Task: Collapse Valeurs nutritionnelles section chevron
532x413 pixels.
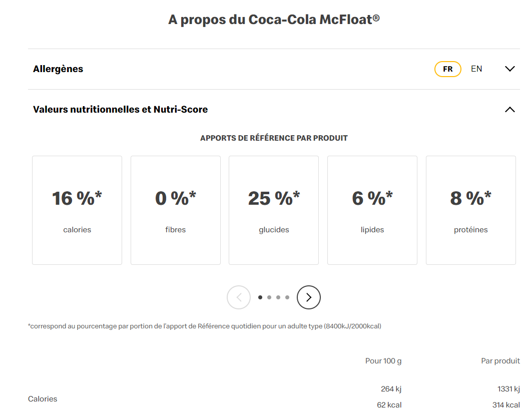Action: 509,110
